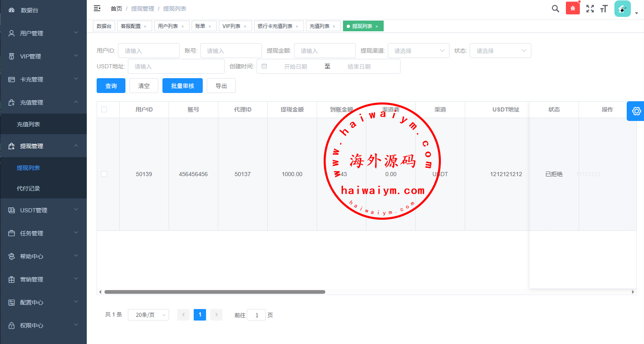Screen dimensions: 644x344
Task: Open the font size adjustment icon
Action: pyautogui.click(x=604, y=9)
